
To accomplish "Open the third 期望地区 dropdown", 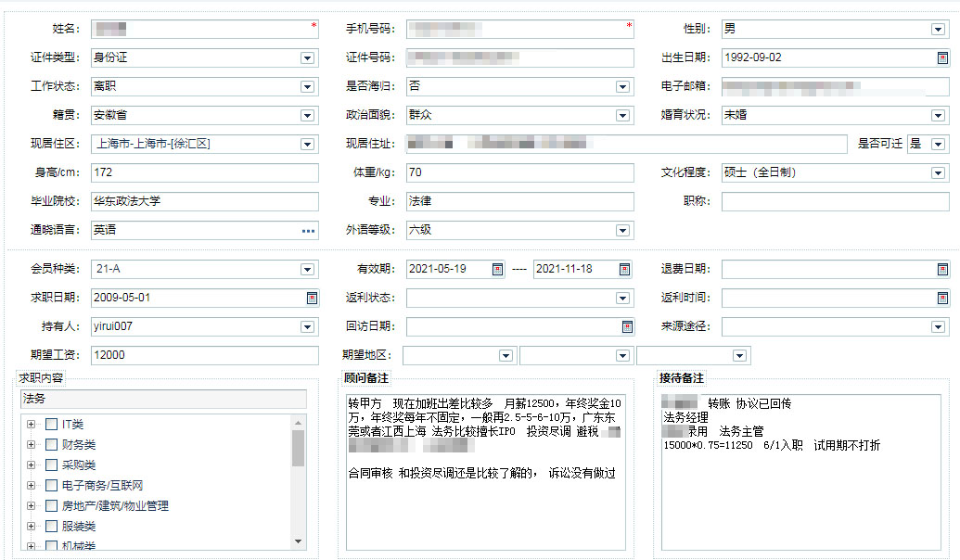I will tap(739, 356).
